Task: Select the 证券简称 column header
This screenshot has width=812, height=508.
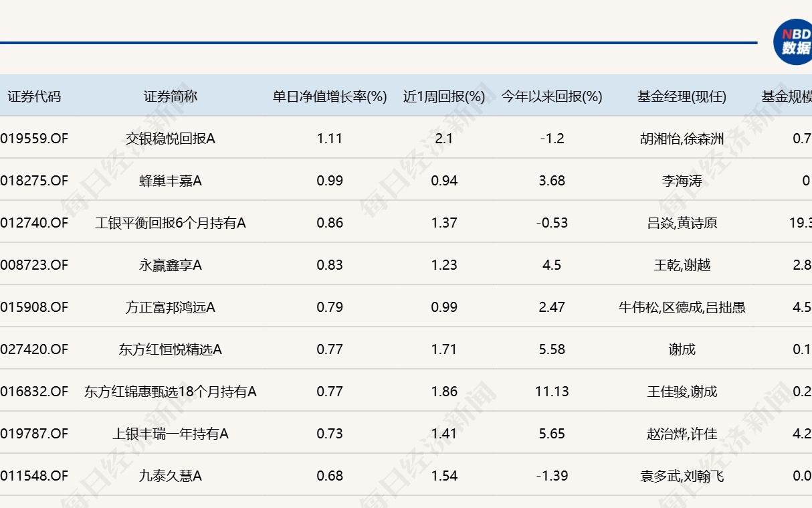Action: coord(171,96)
